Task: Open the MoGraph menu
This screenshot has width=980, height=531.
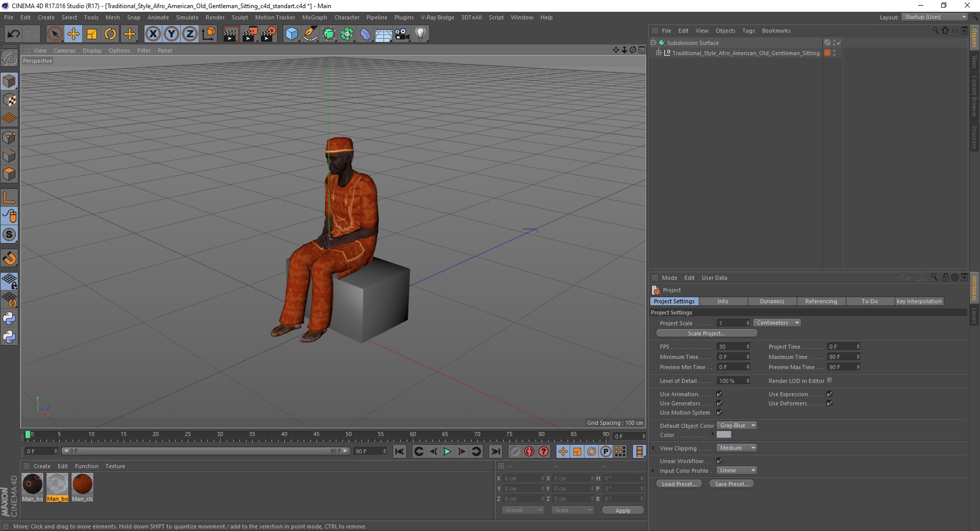Action: pos(314,17)
